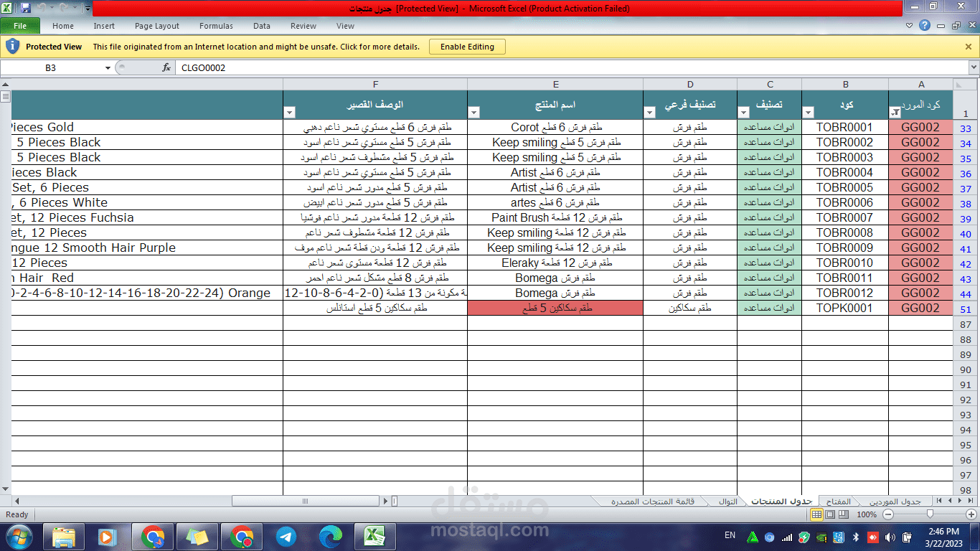Image resolution: width=980 pixels, height=551 pixels.
Task: Open the Review ribbon tab
Action: [303, 26]
